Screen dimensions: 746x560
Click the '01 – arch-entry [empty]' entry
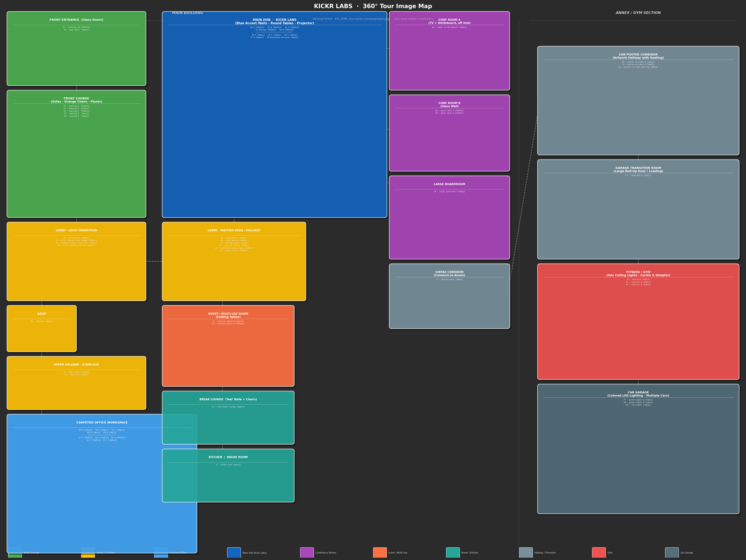pos(77,238)
